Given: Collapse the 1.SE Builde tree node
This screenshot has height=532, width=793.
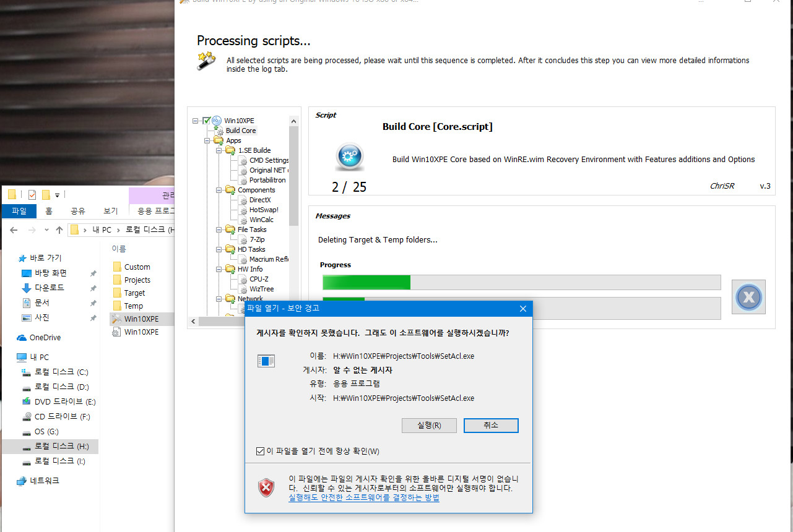Looking at the screenshot, I should tap(219, 150).
